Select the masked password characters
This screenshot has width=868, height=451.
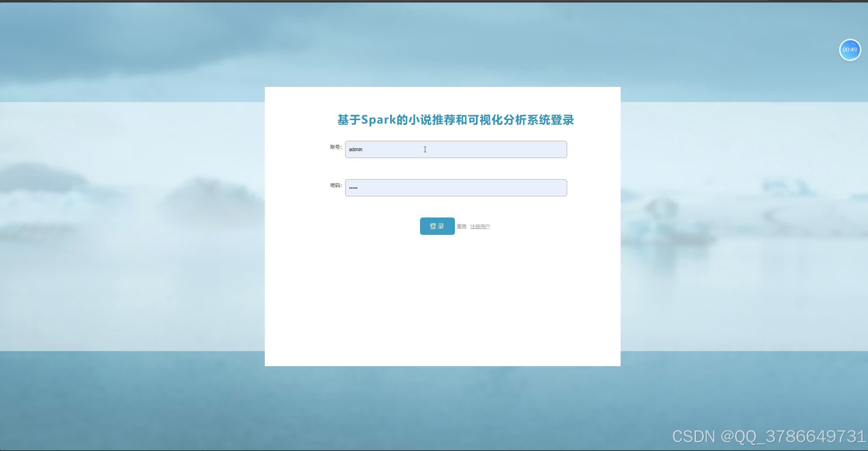[353, 187]
